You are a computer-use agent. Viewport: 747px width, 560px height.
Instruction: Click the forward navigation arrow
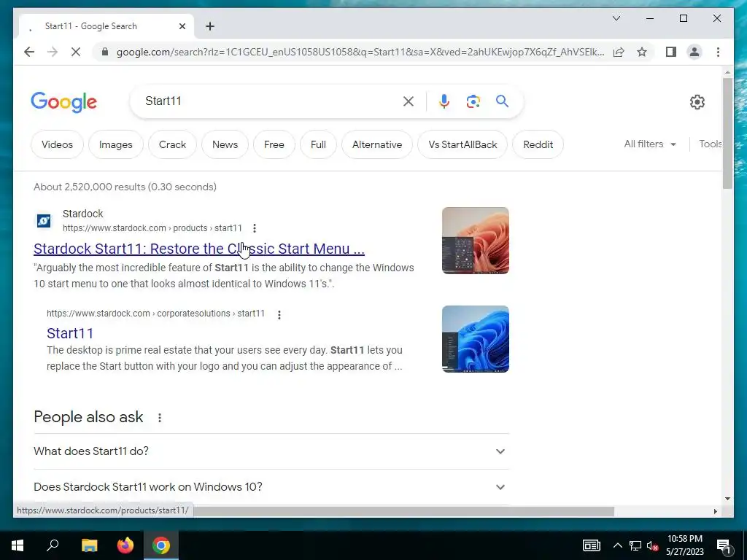click(53, 52)
